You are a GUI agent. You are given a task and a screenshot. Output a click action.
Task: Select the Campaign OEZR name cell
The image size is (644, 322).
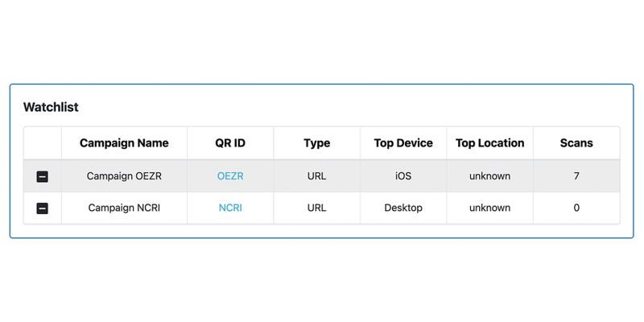tap(124, 176)
